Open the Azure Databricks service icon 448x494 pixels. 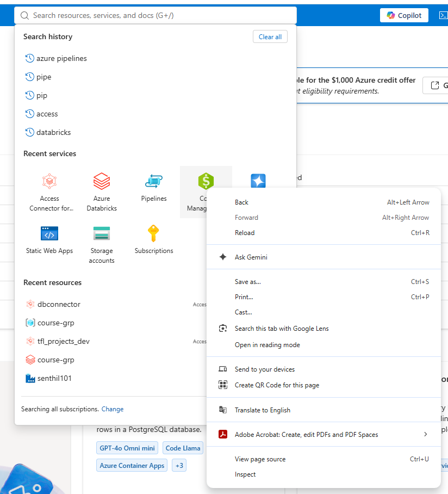(102, 181)
